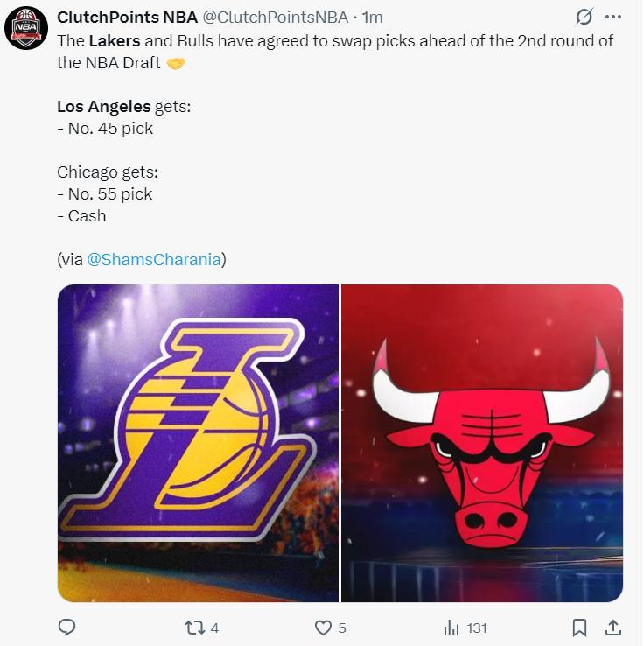
Task: Click the like count number 5
Action: (342, 628)
